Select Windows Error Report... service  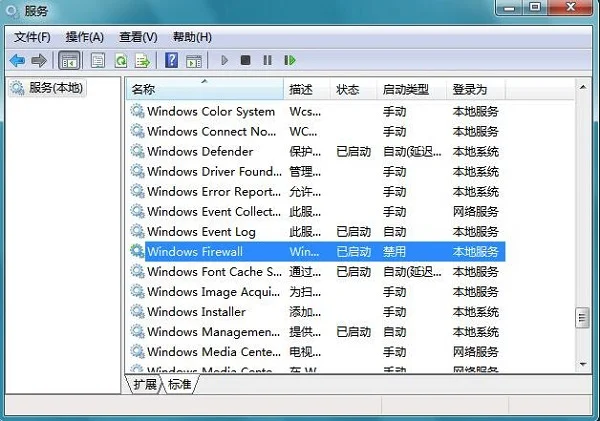(x=214, y=191)
